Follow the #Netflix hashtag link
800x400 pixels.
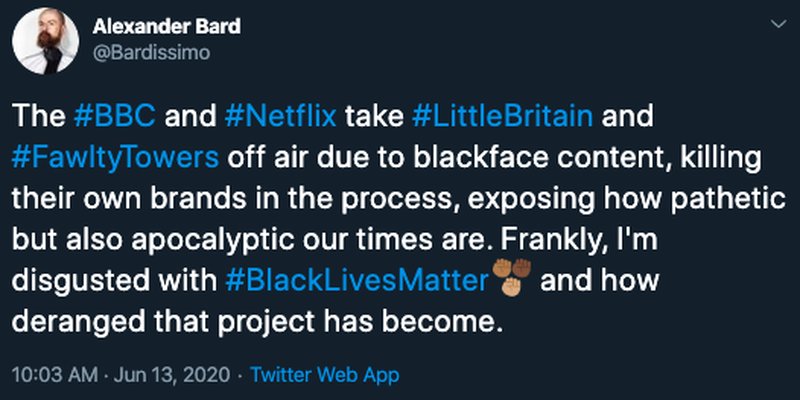pos(280,117)
